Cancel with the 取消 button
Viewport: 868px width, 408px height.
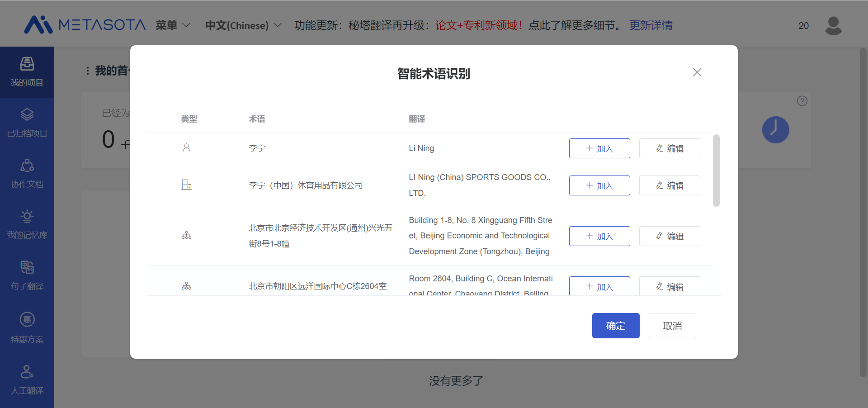click(x=672, y=326)
